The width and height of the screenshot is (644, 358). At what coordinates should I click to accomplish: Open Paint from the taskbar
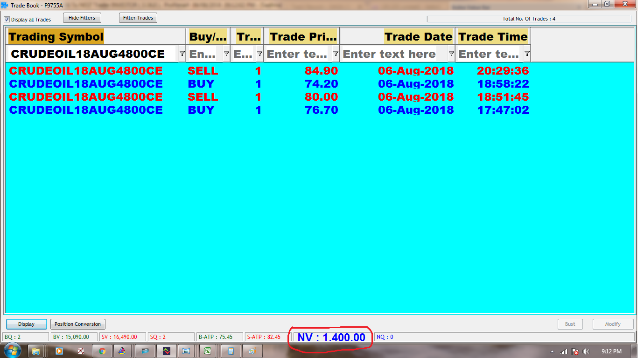coord(252,351)
